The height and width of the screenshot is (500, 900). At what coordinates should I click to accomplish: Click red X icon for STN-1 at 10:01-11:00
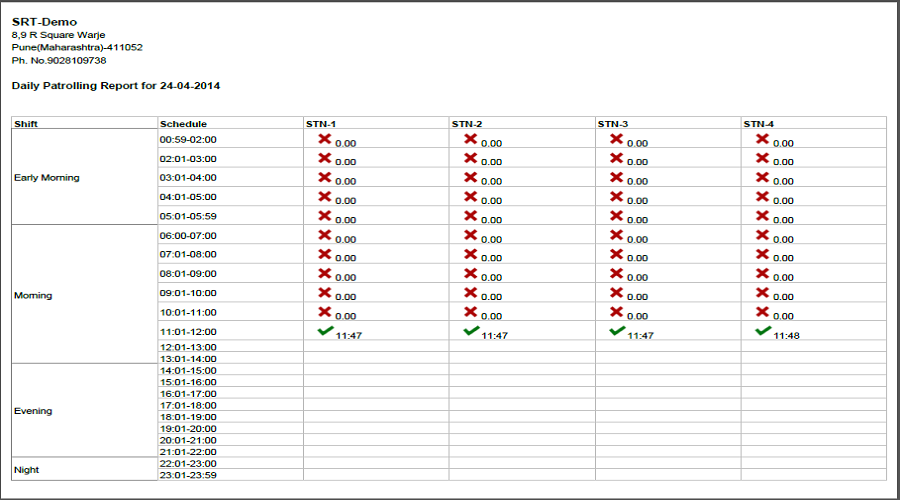point(324,311)
